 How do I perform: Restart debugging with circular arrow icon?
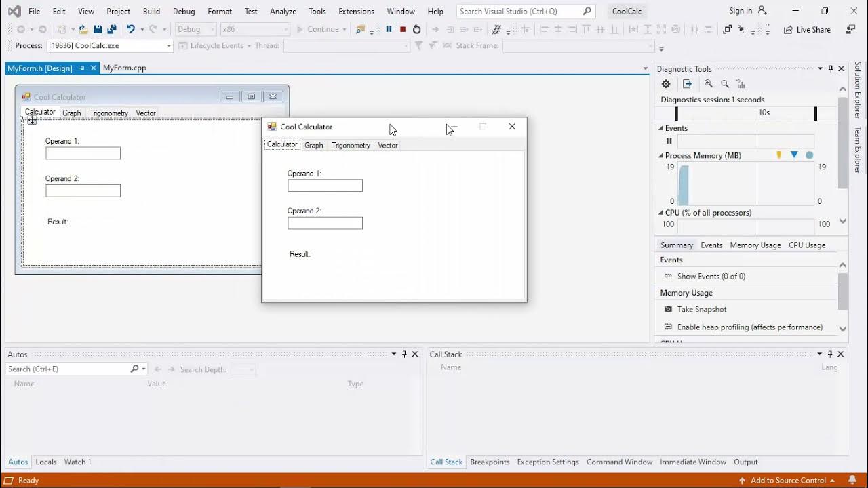coord(416,29)
